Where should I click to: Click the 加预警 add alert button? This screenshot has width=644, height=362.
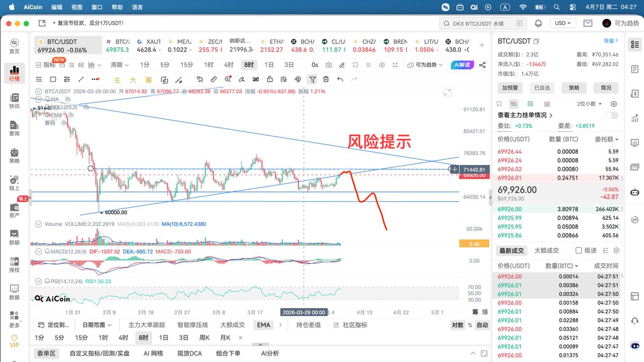[510, 88]
